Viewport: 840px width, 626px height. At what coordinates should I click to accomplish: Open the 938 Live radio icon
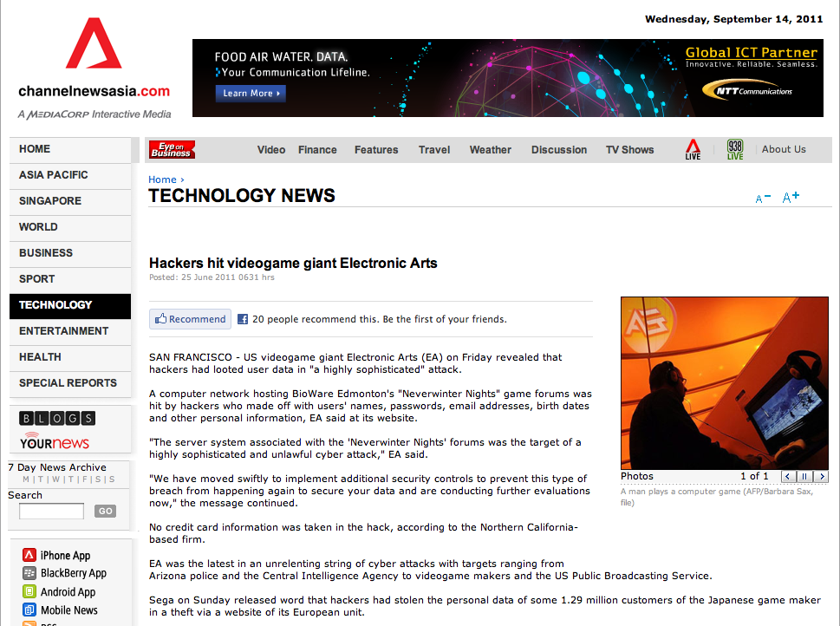(x=735, y=149)
